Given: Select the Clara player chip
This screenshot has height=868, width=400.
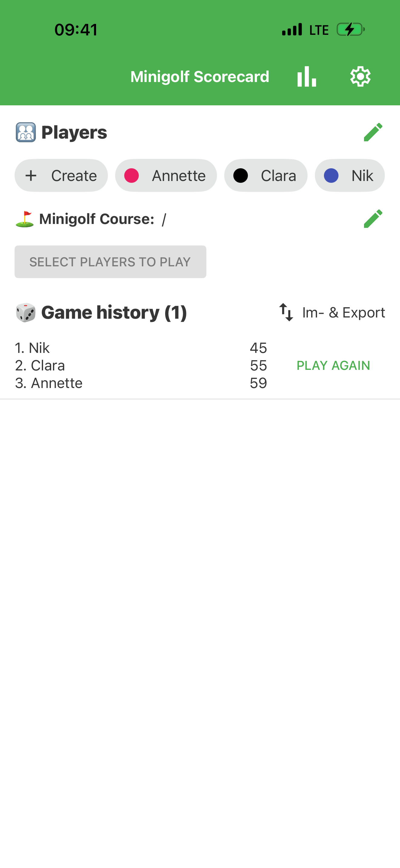Looking at the screenshot, I should 266,176.
